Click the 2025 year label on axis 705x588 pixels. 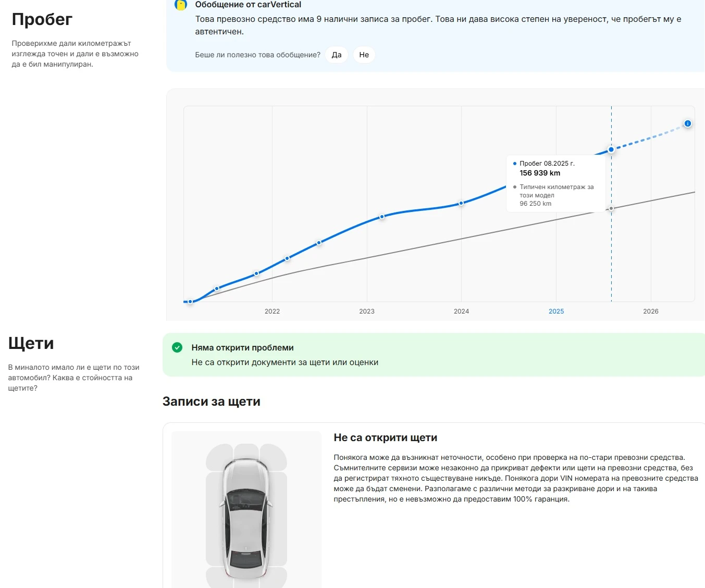tap(556, 311)
